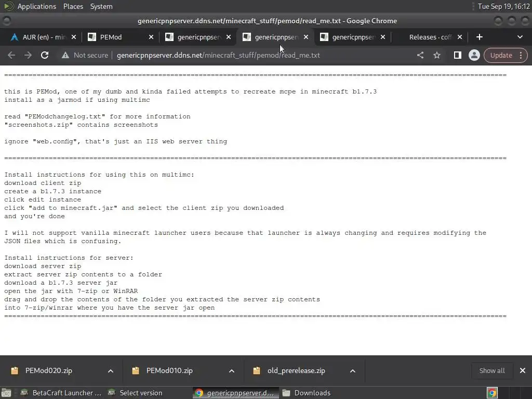Open the PEMod010.zip download

coord(169,370)
